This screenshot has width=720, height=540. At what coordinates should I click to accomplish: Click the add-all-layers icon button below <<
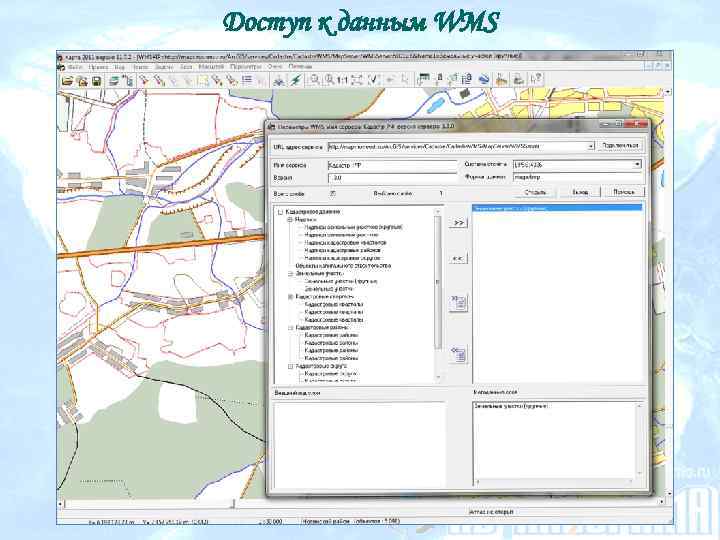[x=458, y=303]
